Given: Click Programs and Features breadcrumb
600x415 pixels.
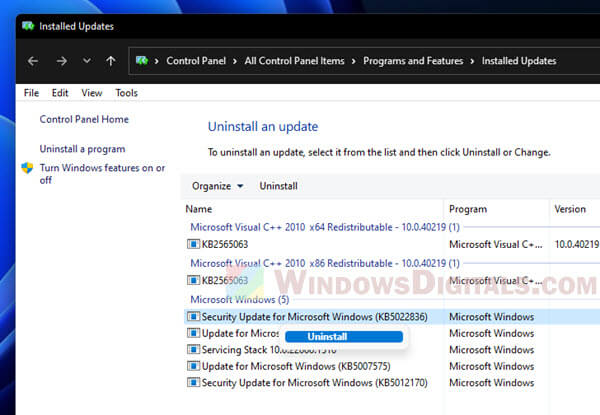Looking at the screenshot, I should coord(413,61).
